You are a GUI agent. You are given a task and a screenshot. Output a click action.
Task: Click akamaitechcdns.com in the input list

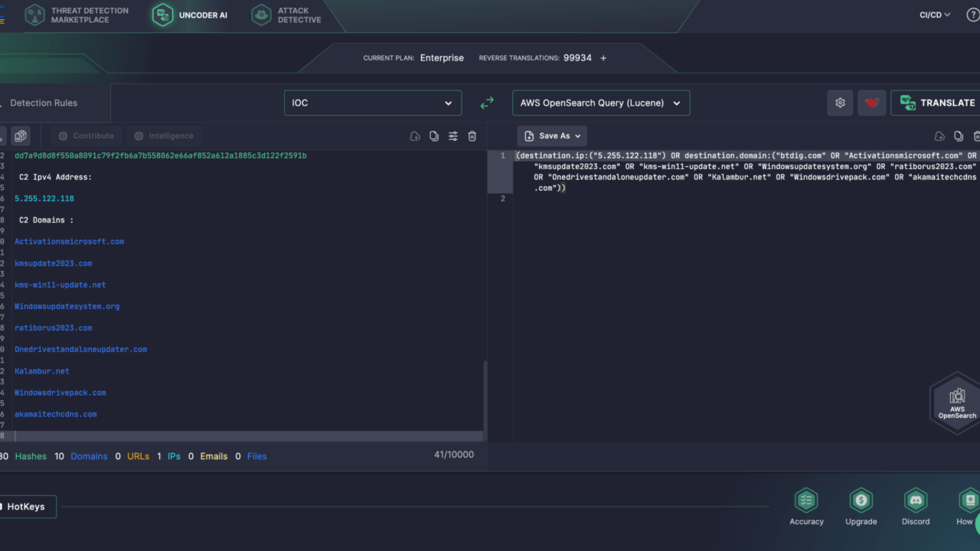[55, 414]
